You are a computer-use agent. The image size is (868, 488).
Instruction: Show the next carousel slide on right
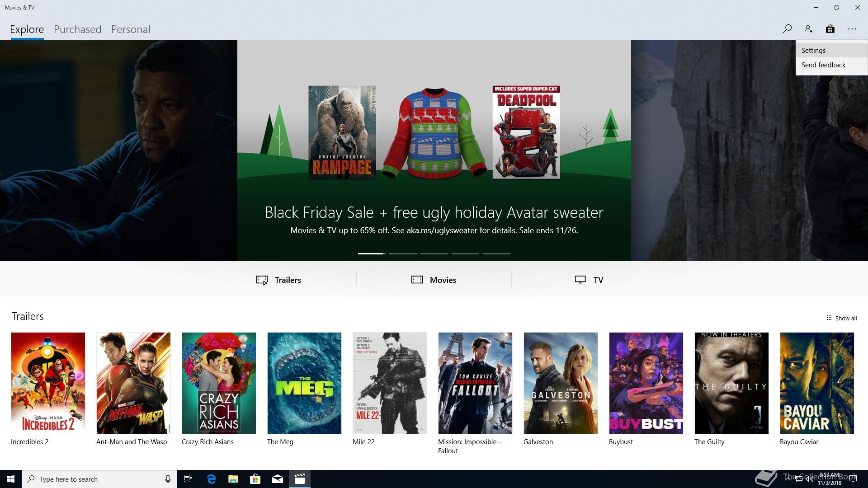[750, 150]
